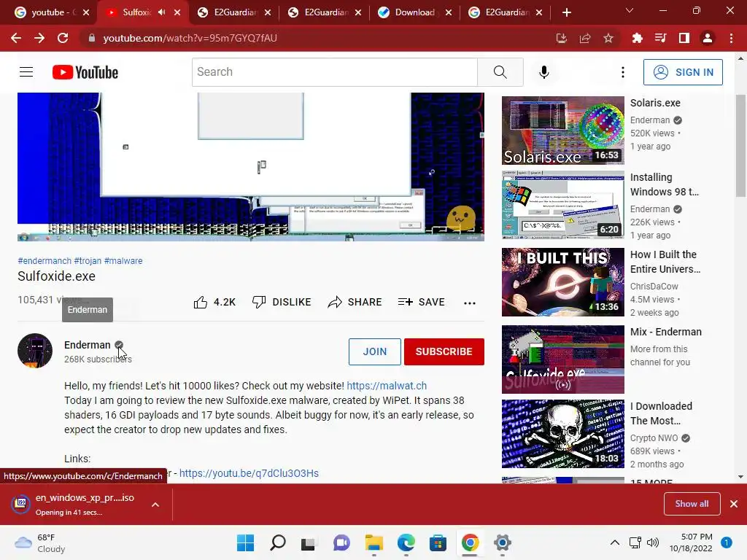Screen dimensions: 747x560
Task: Bookmark this page with star icon
Action: coord(608,38)
